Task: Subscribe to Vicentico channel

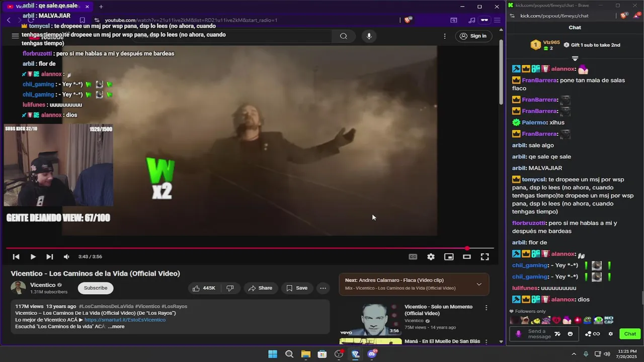Action: point(96,288)
